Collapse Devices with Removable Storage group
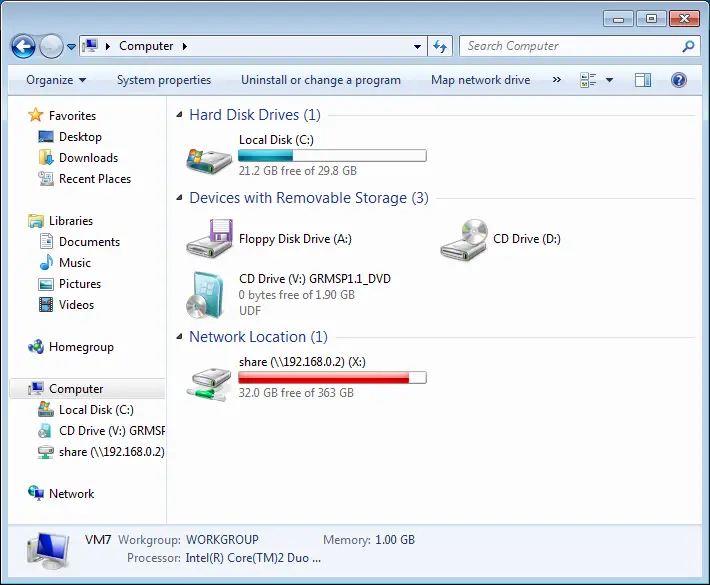 pyautogui.click(x=179, y=198)
